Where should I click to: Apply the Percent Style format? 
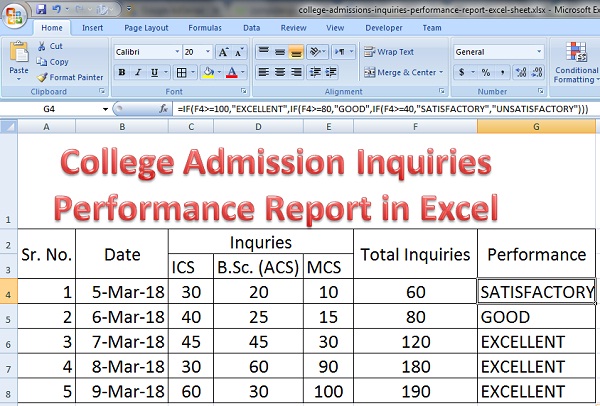point(486,72)
